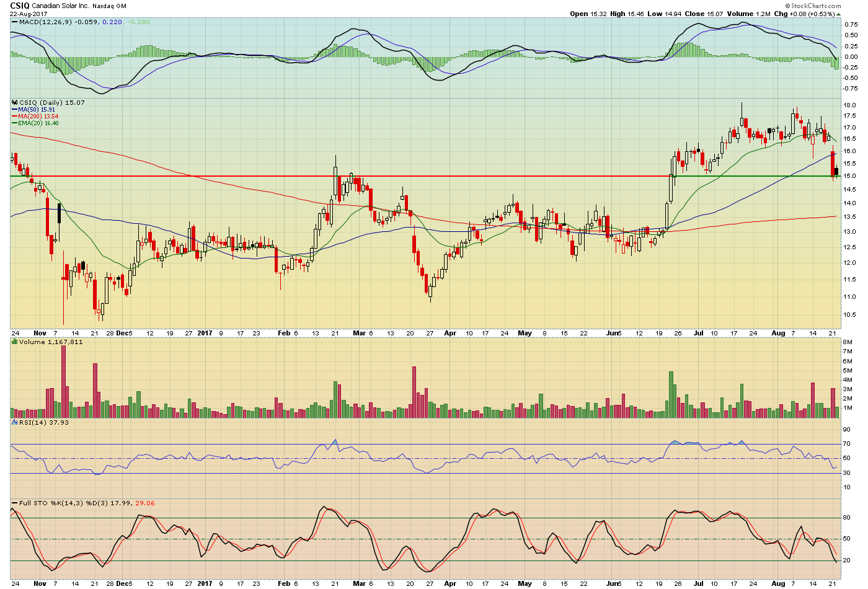Click the 70 RSI axis label

click(846, 444)
